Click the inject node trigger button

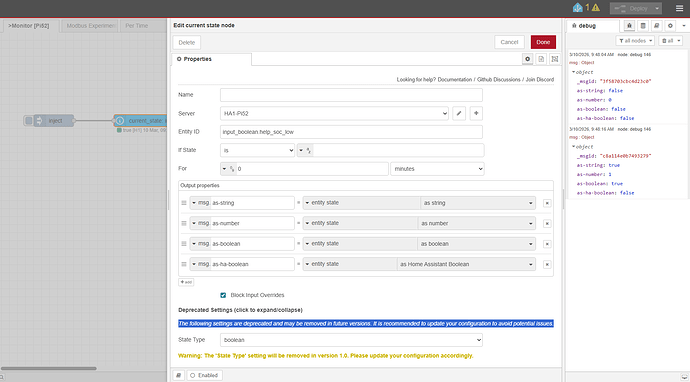[29, 121]
